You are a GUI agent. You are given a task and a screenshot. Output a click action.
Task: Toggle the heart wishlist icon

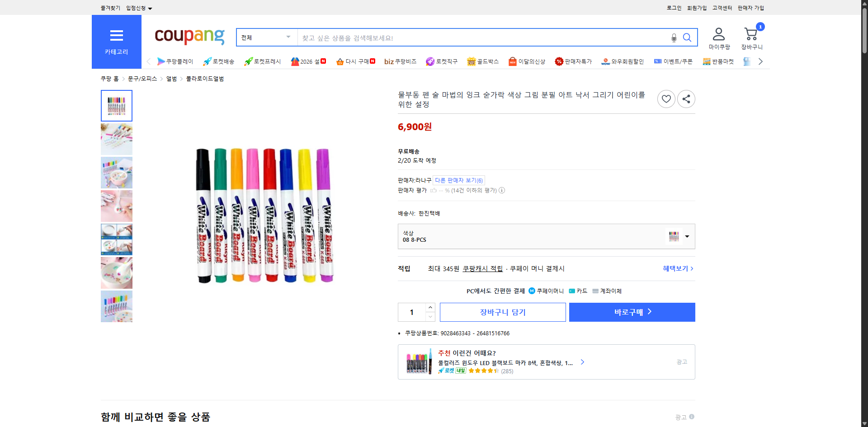coord(666,99)
